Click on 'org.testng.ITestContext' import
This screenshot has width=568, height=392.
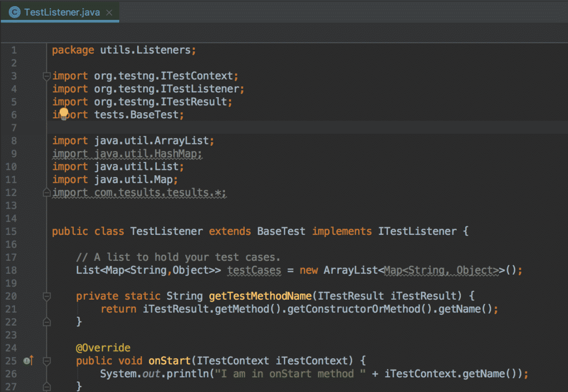(x=164, y=76)
